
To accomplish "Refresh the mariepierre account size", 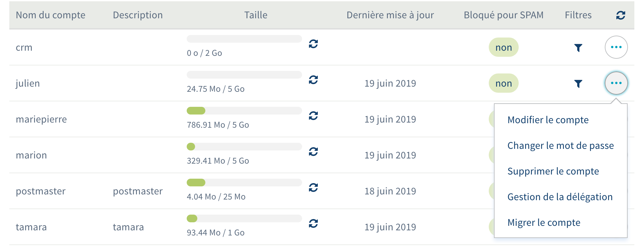I will point(313,115).
